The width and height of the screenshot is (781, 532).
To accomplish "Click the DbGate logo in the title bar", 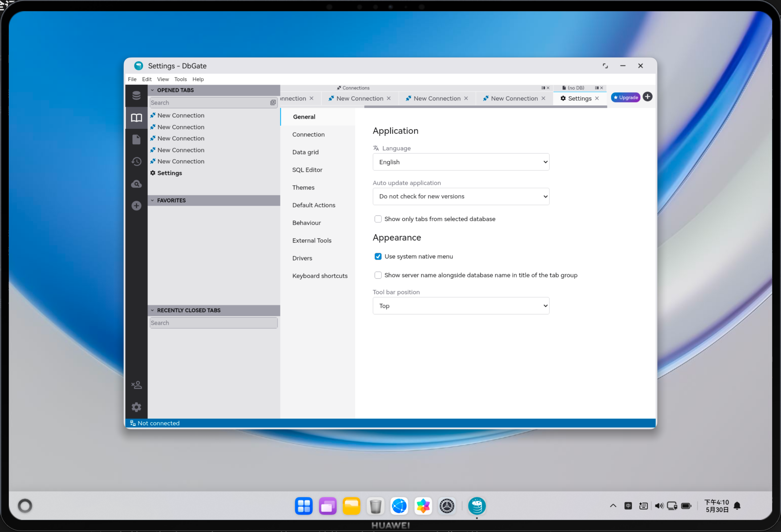I will (138, 66).
